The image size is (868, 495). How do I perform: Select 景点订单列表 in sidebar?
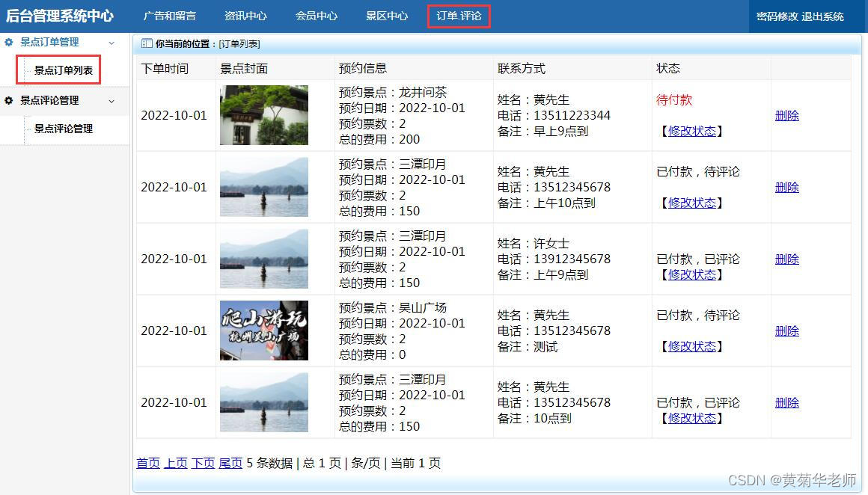tap(63, 70)
